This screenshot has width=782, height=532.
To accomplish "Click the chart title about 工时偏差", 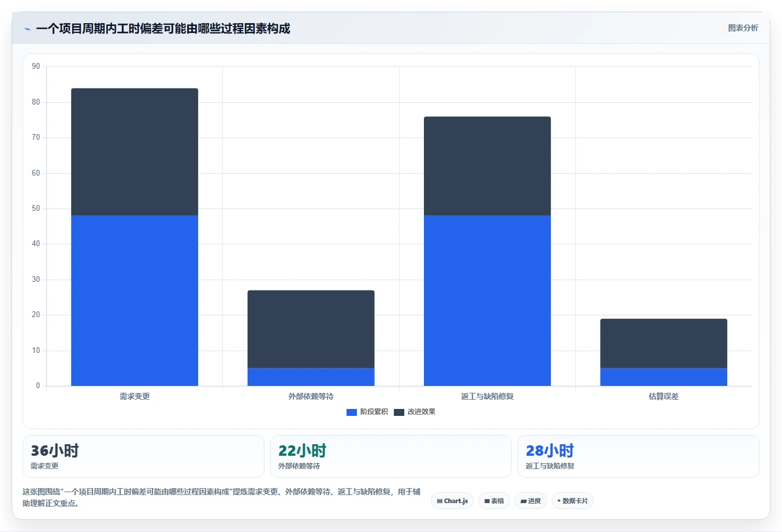I will 163,28.
